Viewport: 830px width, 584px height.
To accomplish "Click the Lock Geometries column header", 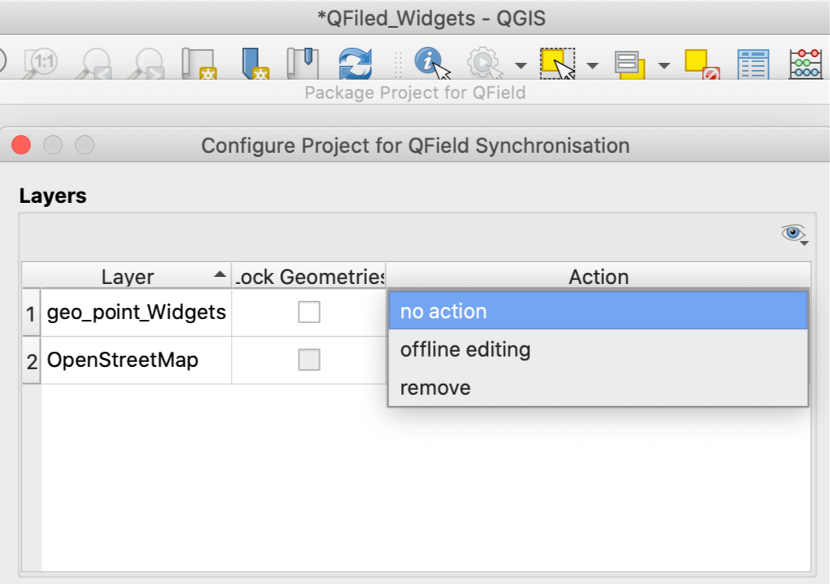I will pos(309,276).
